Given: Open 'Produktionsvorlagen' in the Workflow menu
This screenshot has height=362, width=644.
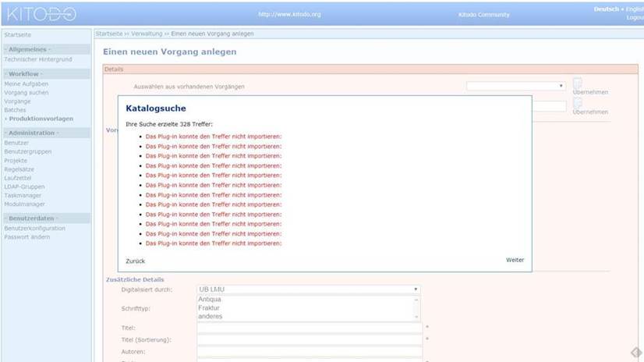Looking at the screenshot, I should 41,119.
